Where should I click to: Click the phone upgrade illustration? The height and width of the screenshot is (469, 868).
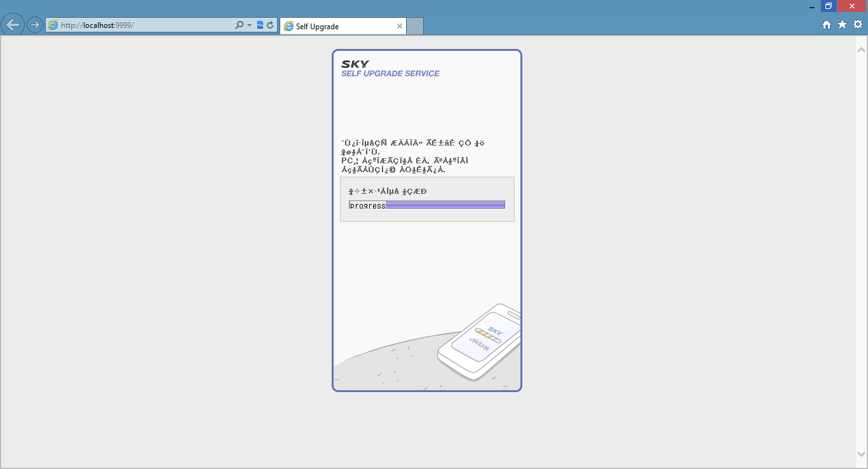click(479, 342)
